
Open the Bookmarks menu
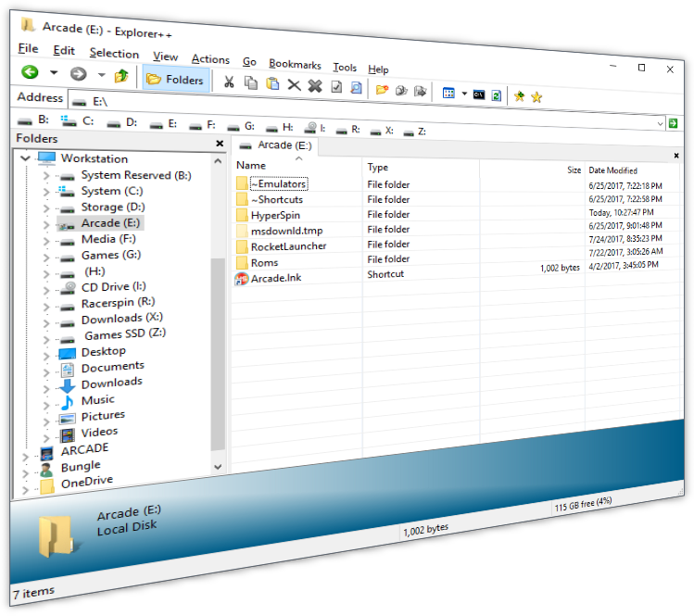295,64
